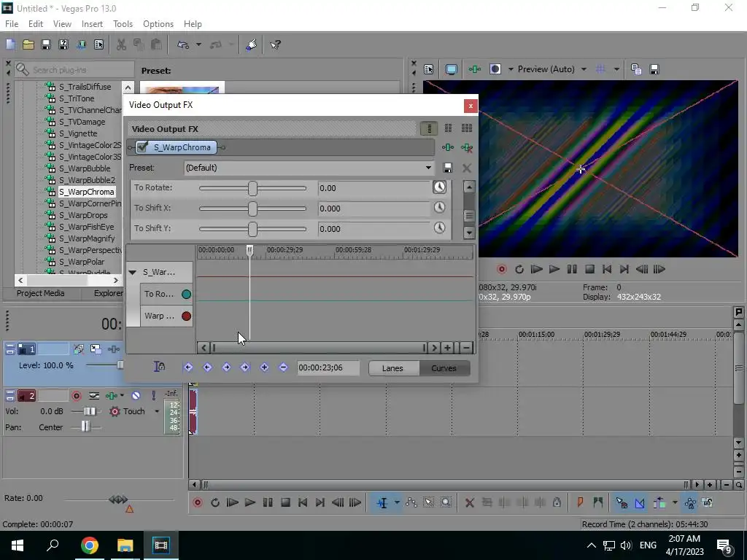Open edit tool dropdown in bottom toolbar
The image size is (747, 560).
(x=397, y=502)
